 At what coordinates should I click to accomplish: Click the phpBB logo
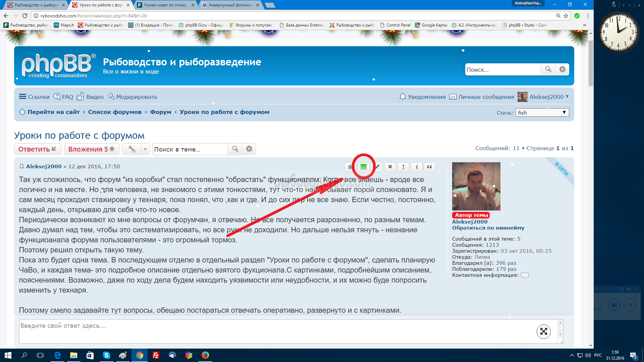tap(58, 66)
